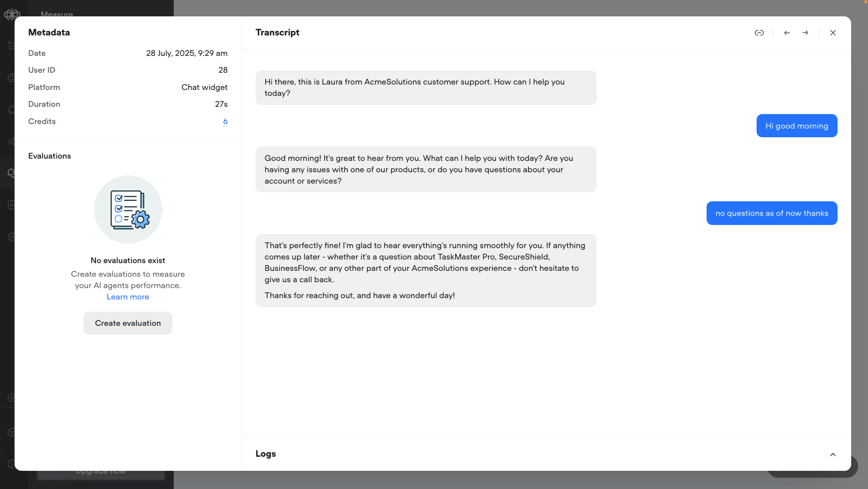This screenshot has width=868, height=489.
Task: Click the Platform value Chat widget
Action: coord(204,87)
